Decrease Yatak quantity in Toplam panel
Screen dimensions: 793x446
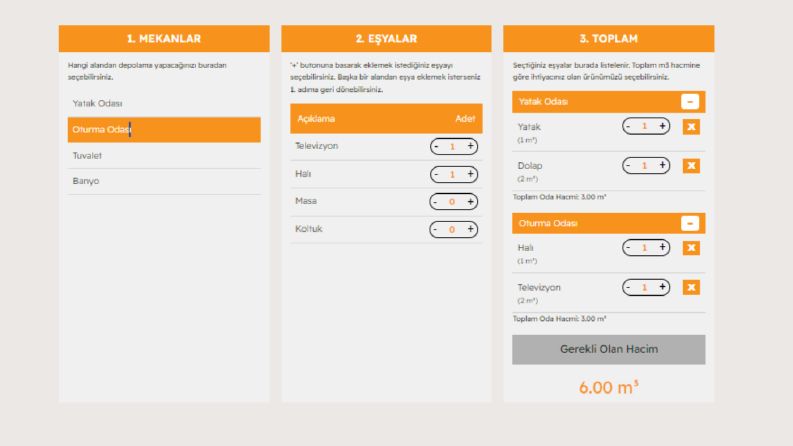coord(628,126)
